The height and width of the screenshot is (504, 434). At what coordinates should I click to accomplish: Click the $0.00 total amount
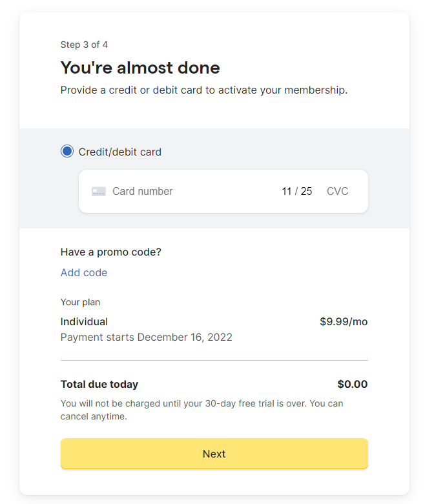[352, 385]
